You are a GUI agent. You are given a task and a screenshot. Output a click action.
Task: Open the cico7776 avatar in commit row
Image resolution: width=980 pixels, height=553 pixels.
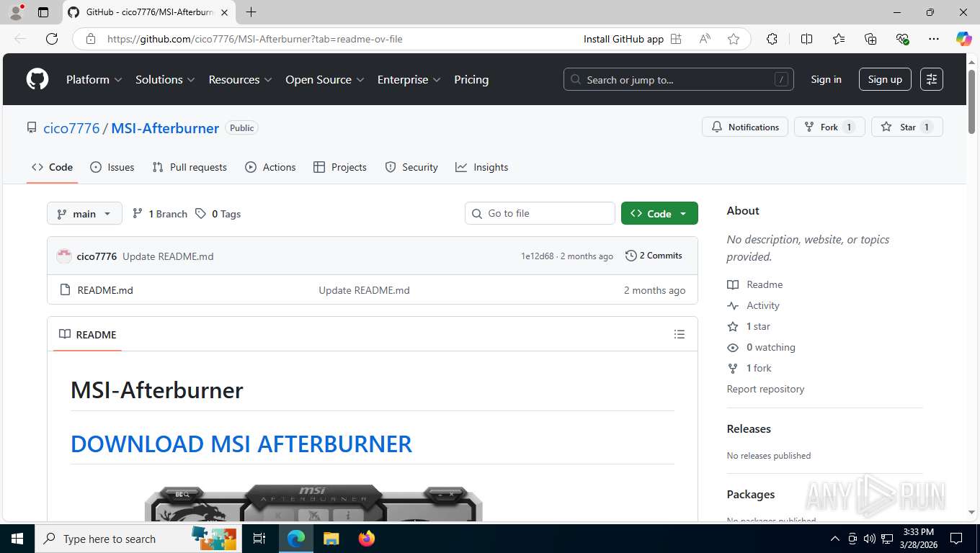64,256
